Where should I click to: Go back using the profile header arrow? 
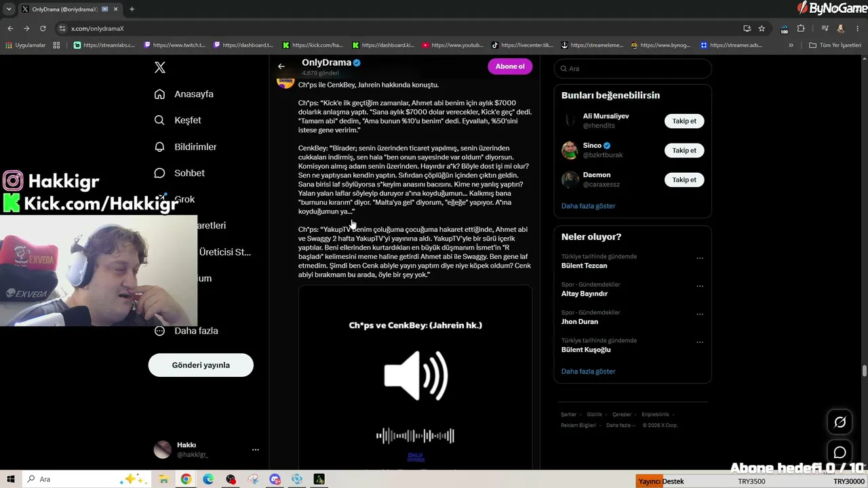tap(281, 66)
